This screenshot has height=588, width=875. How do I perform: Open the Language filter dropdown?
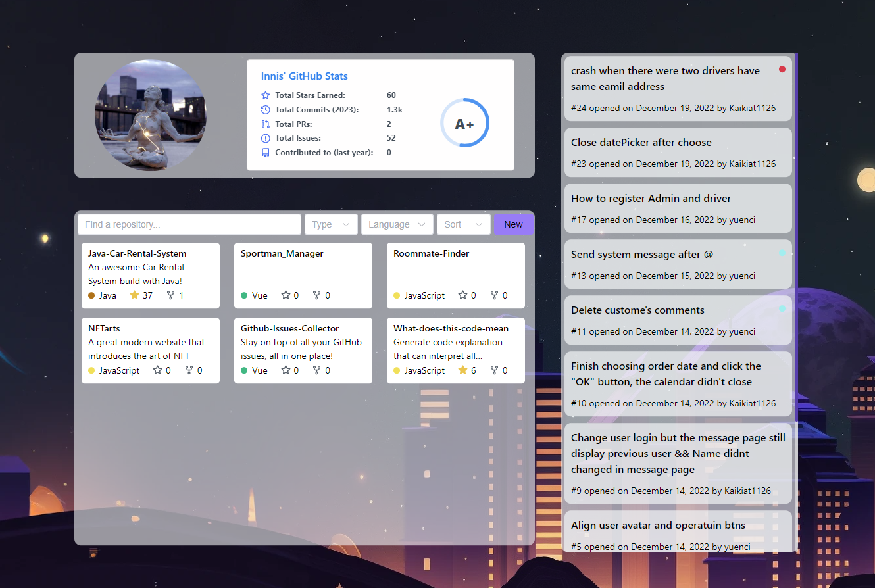tap(397, 224)
